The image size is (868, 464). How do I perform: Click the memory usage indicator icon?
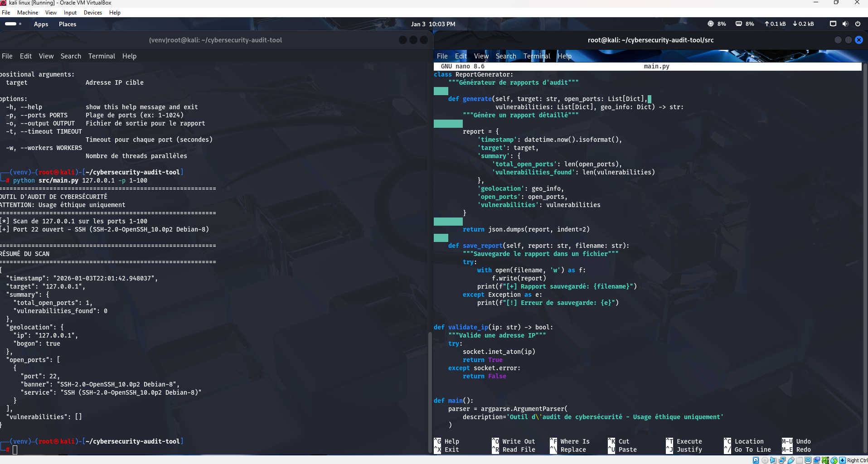[739, 24]
